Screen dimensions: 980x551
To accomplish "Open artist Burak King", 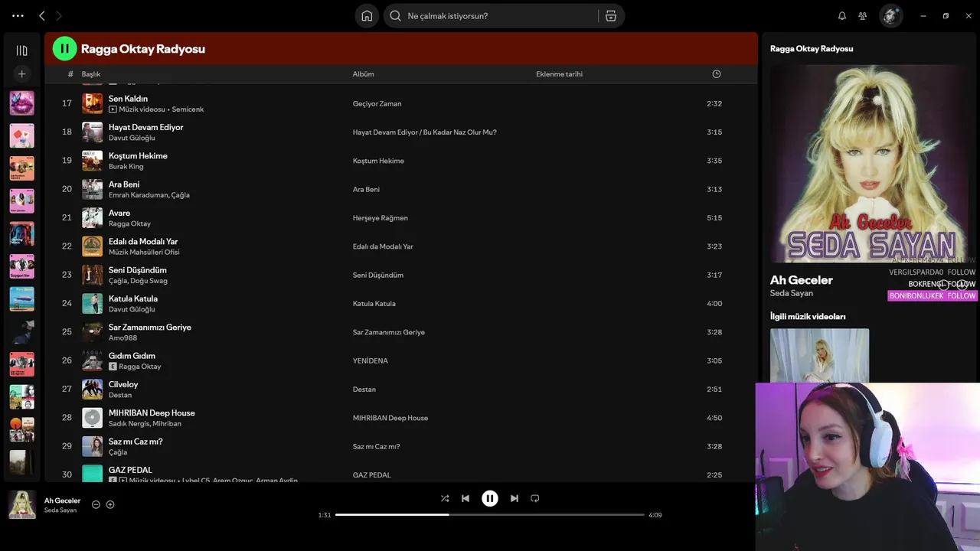I will 126,166.
